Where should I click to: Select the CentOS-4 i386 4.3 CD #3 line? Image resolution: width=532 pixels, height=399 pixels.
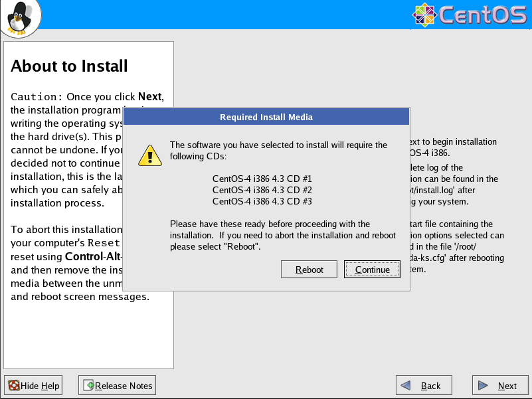(262, 201)
